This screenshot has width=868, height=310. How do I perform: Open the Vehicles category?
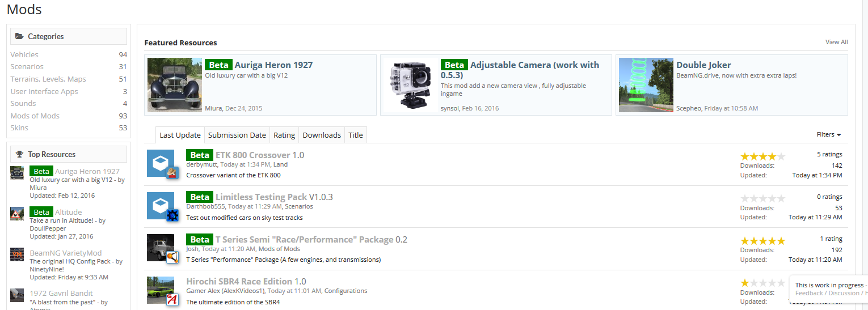tap(24, 55)
